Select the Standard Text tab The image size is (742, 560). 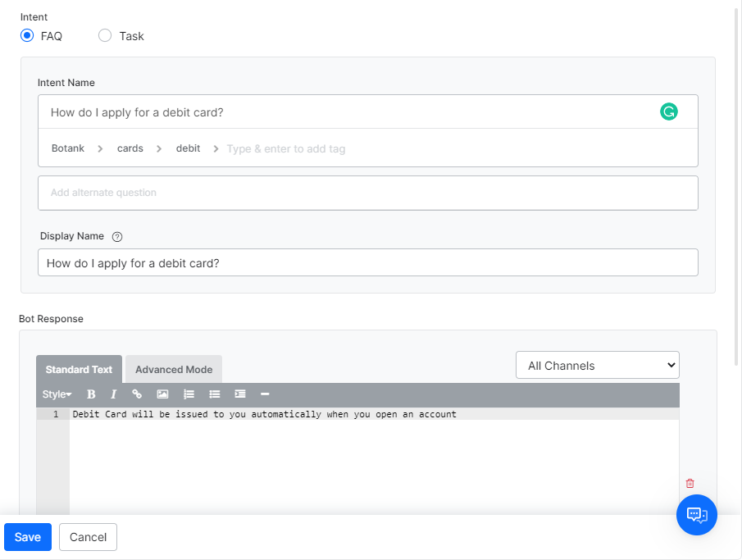pyautogui.click(x=79, y=369)
